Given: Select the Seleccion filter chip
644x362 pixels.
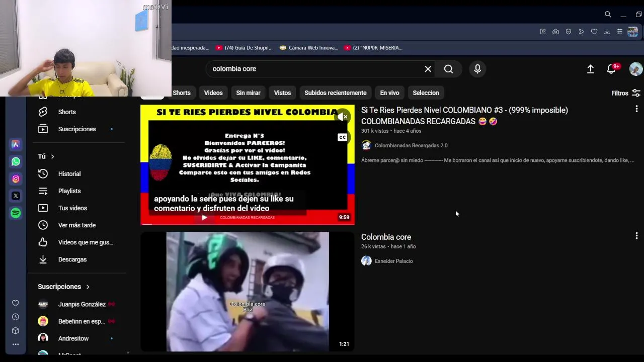Looking at the screenshot, I should point(426,93).
